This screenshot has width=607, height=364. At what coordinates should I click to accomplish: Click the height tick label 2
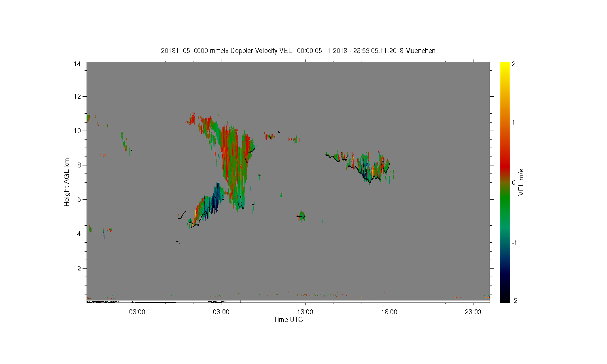[79, 268]
